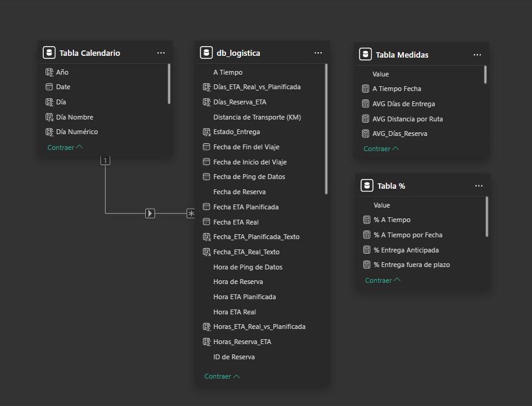
Task: Collapse the Tabla % field list
Action: 383,280
